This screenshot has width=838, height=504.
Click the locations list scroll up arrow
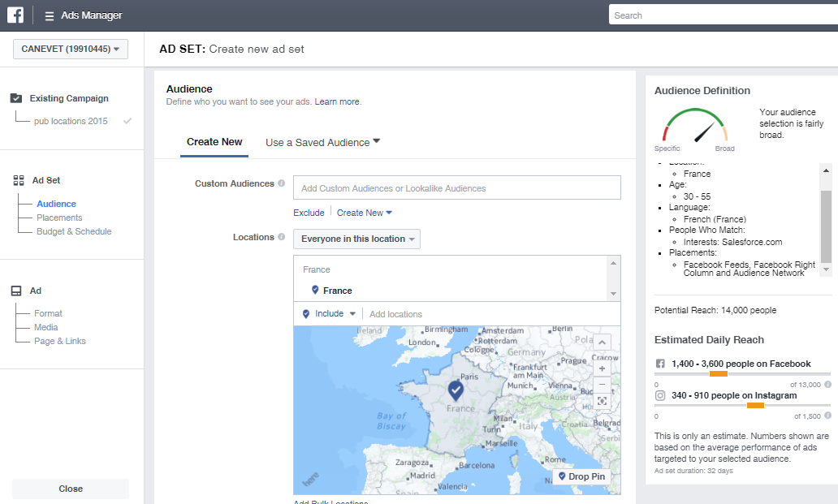click(614, 263)
